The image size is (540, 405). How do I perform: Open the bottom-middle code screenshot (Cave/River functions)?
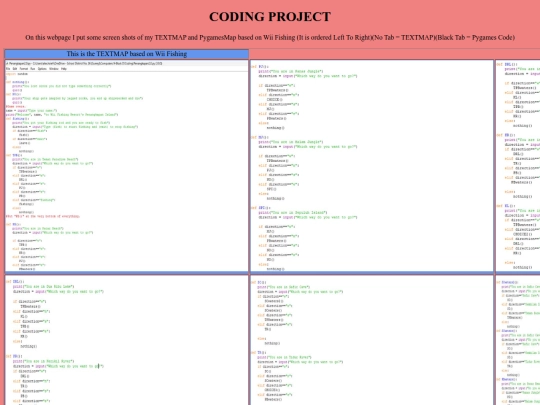pos(372,340)
